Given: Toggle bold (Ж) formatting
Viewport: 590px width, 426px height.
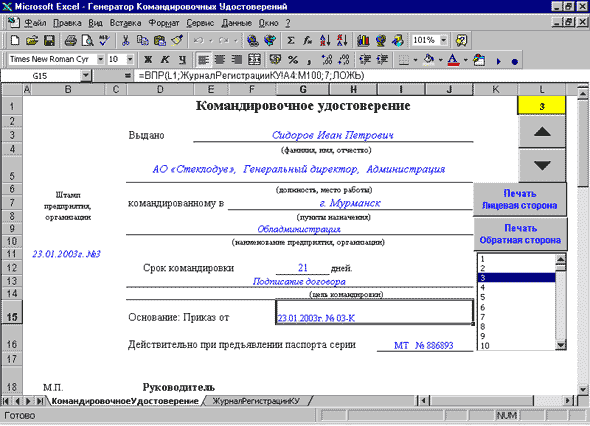Looking at the screenshot, I should [148, 59].
